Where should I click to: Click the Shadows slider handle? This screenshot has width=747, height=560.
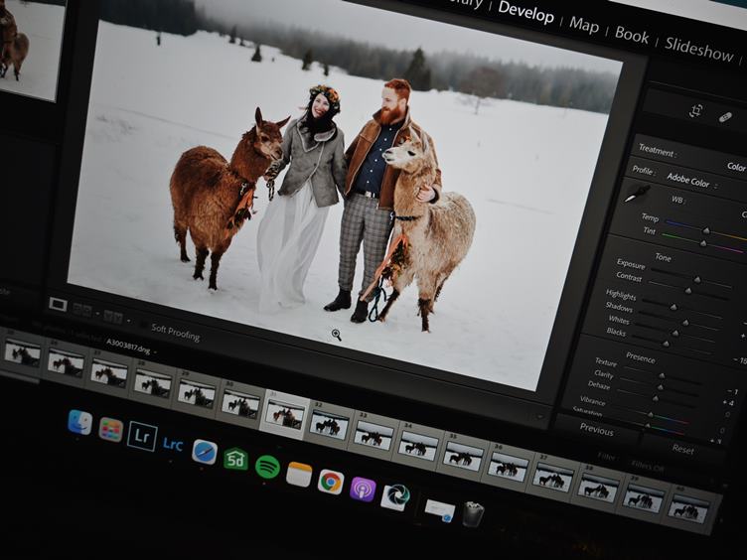685,323
